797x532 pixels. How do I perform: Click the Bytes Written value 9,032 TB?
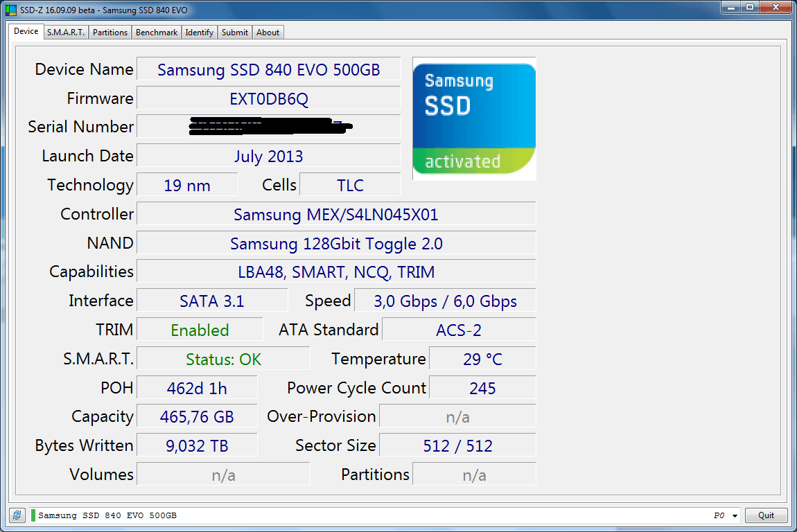coord(197,445)
